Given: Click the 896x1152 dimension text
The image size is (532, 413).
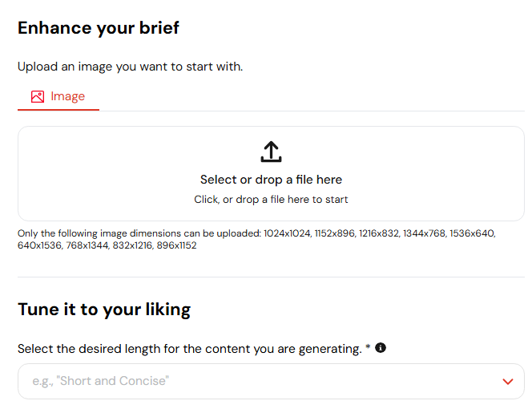Looking at the screenshot, I should click(176, 245).
